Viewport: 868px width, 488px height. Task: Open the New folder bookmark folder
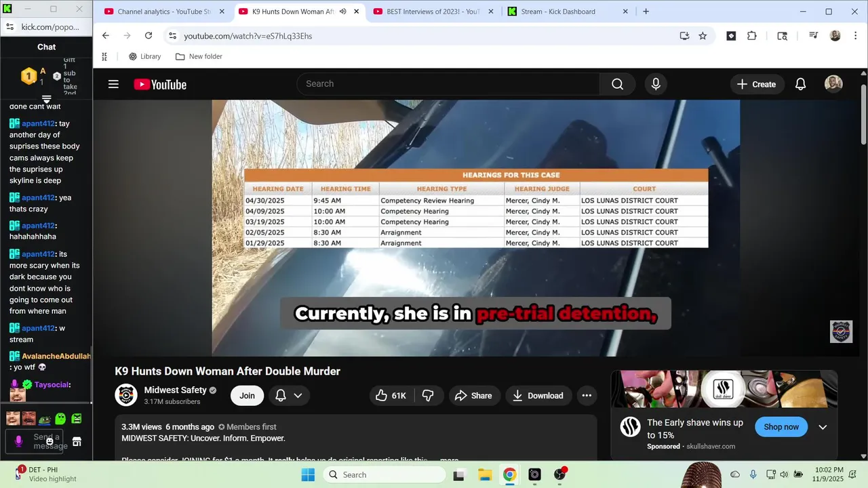click(199, 57)
